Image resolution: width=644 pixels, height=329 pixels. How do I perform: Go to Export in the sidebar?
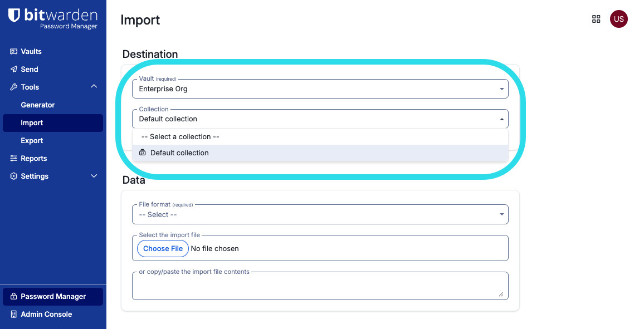click(x=32, y=140)
